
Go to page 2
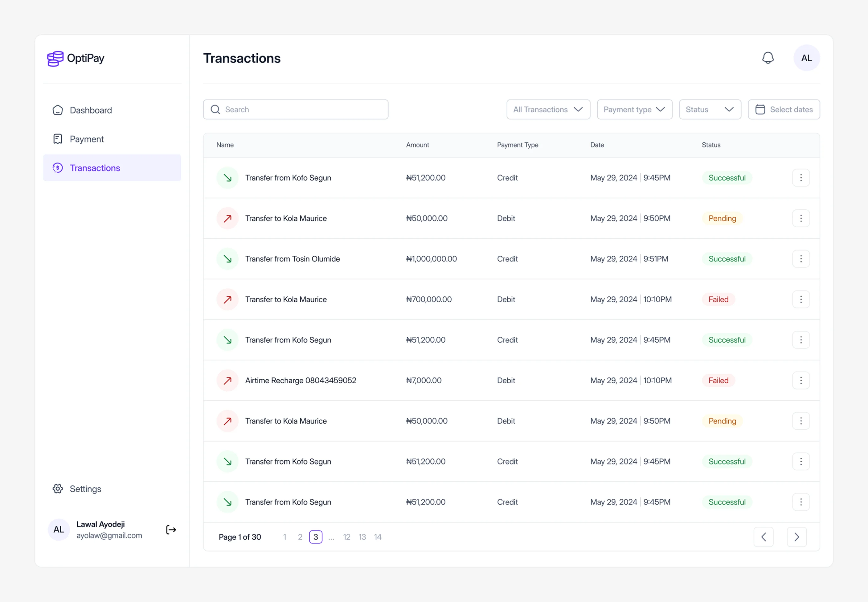pyautogui.click(x=300, y=537)
